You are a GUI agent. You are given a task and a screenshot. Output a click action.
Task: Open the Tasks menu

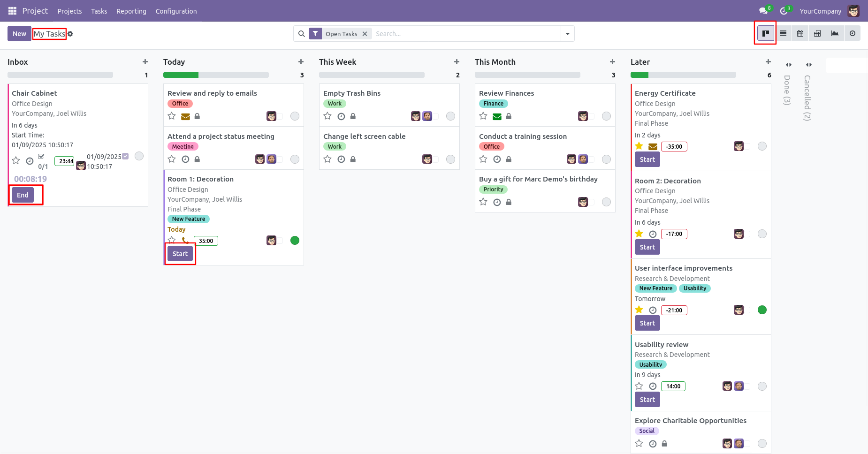[x=99, y=11]
